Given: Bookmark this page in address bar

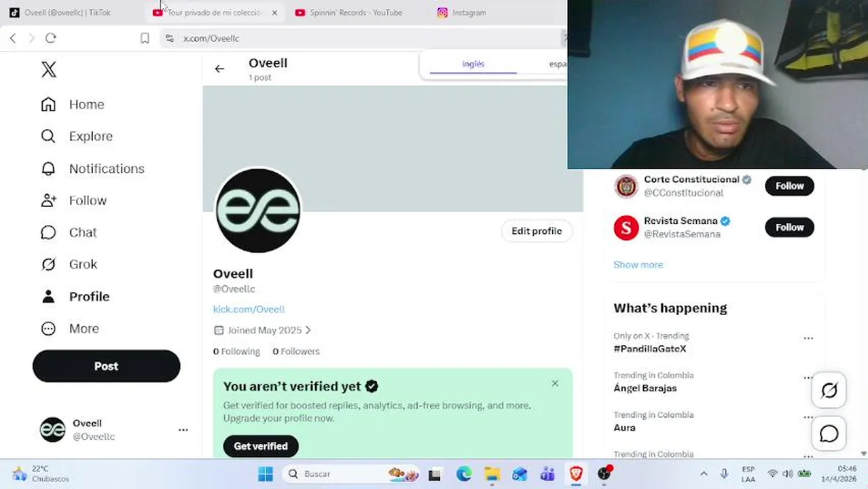Looking at the screenshot, I should coord(145,39).
